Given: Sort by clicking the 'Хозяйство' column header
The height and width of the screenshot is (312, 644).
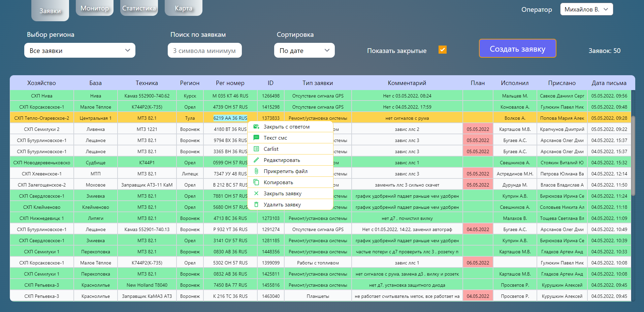Looking at the screenshot, I should coord(41,83).
